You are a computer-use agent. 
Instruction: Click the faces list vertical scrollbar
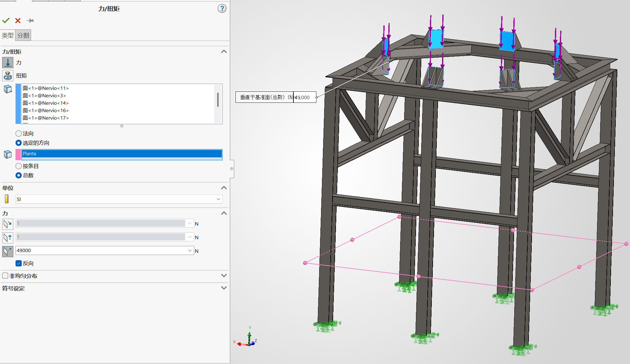point(218,100)
